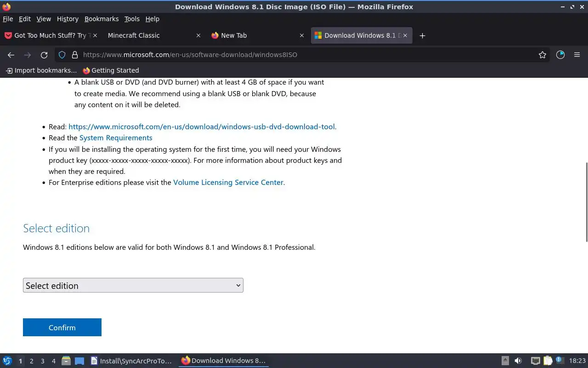588x368 pixels.
Task: Switch to workspace 1
Action: tap(20, 361)
